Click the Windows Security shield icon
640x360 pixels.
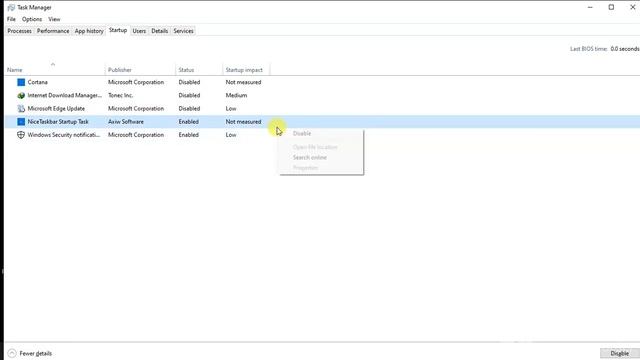tap(21, 135)
